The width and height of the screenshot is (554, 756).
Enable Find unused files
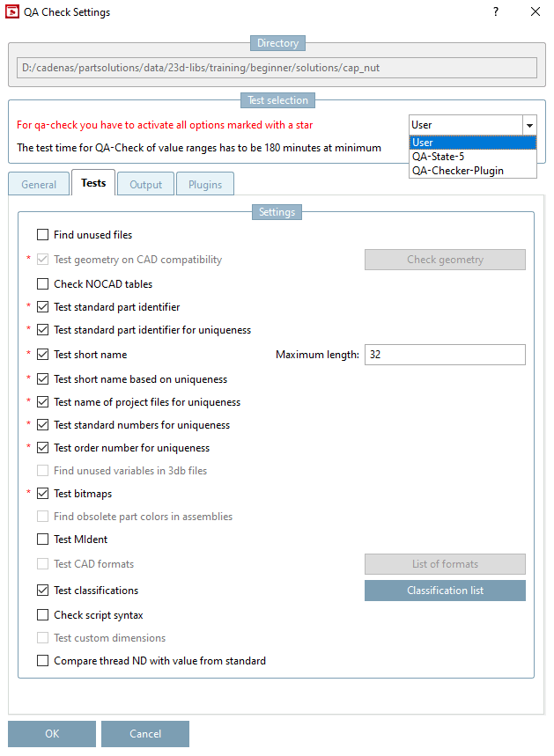[41, 234]
